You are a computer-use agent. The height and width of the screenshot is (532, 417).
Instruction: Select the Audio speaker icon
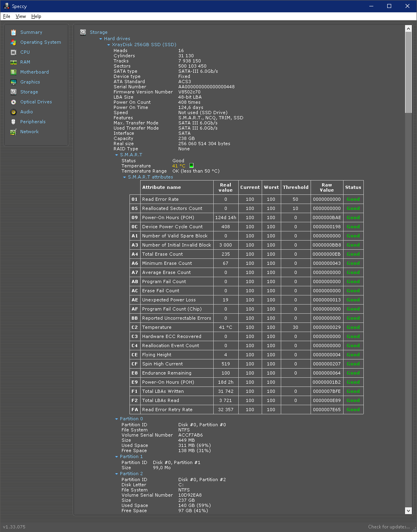click(13, 112)
